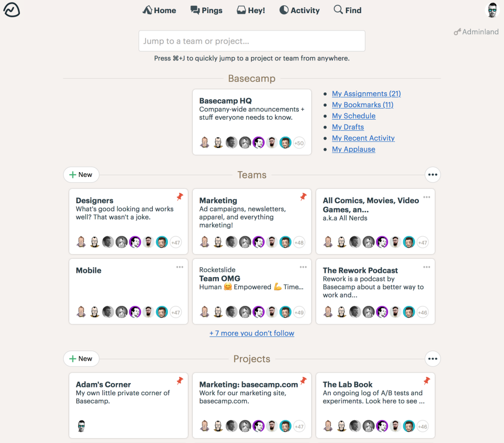Create a new team with New button

click(x=81, y=175)
